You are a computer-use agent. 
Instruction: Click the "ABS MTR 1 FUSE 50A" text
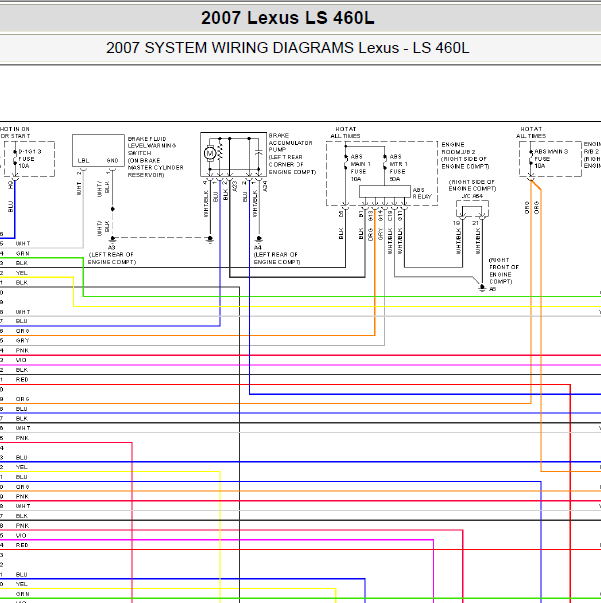pos(399,168)
